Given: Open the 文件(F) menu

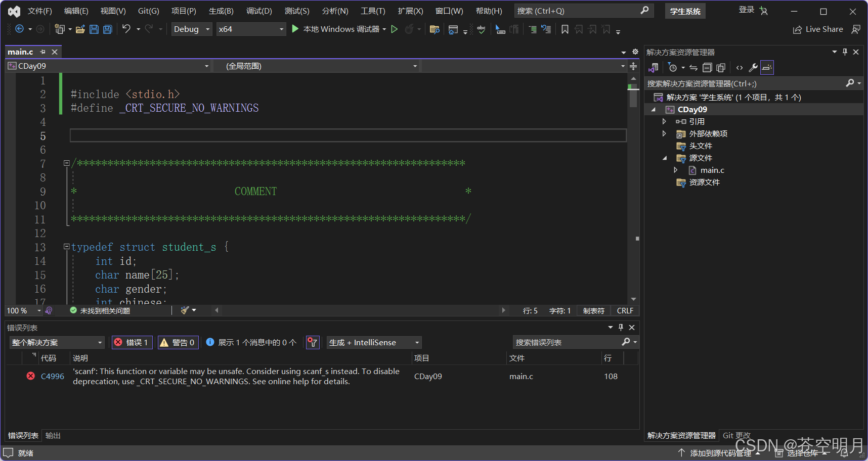Looking at the screenshot, I should coord(40,11).
